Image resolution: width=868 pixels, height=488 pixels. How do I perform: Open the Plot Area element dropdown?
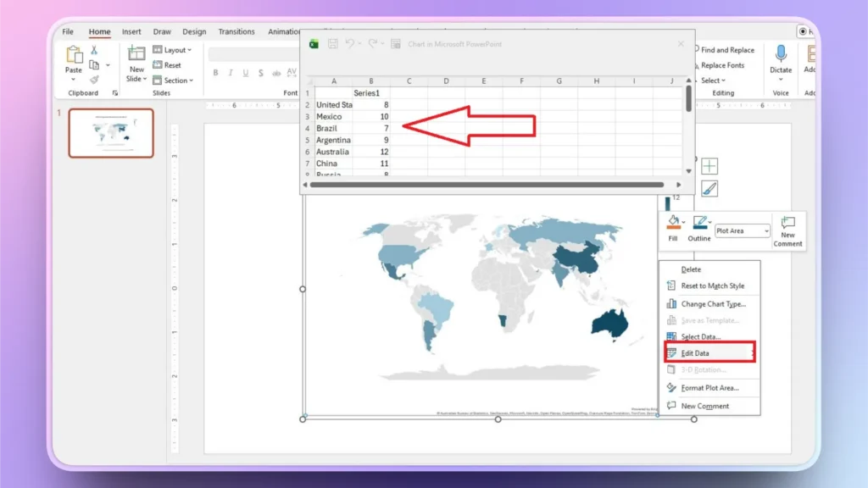tap(766, 230)
